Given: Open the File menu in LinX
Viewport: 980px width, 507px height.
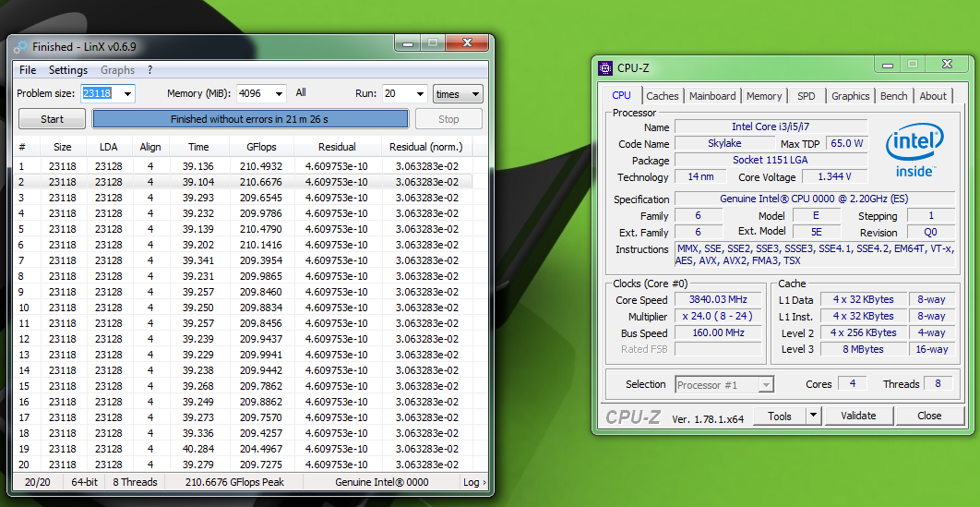Looking at the screenshot, I should (x=28, y=70).
